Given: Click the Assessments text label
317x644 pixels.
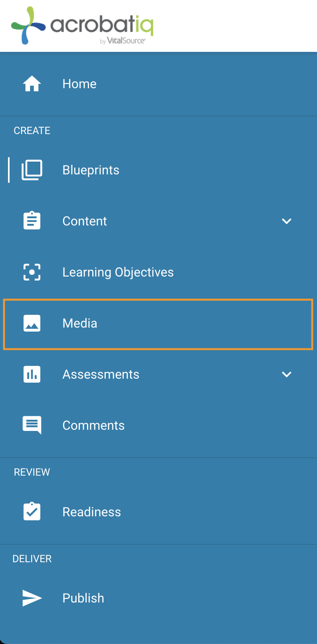Looking at the screenshot, I should tap(101, 374).
